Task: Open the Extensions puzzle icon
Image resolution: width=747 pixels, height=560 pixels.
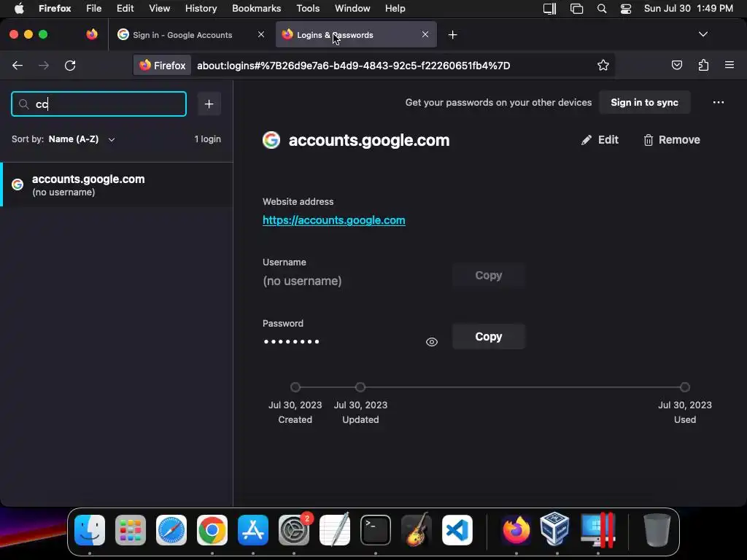Action: click(703, 65)
